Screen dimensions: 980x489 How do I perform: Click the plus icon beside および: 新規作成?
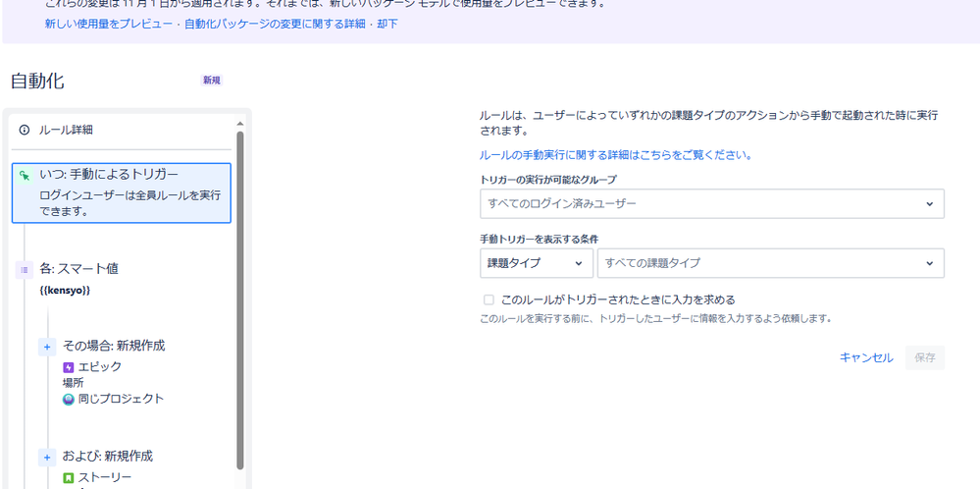coord(47,458)
